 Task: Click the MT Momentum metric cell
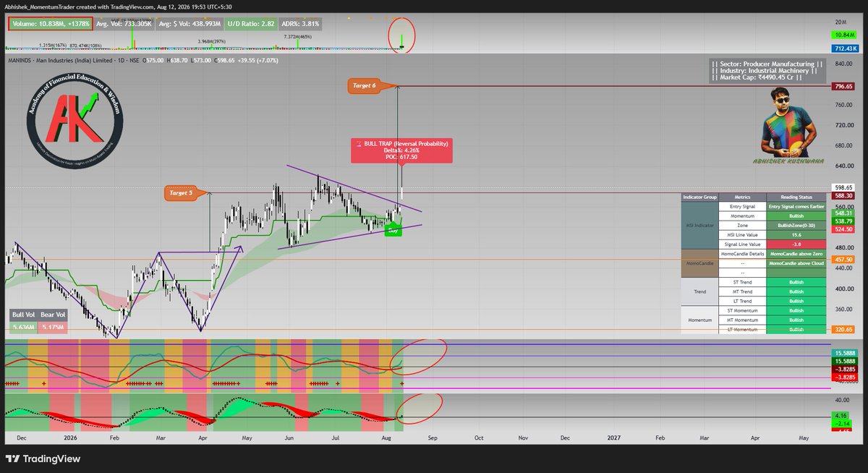(x=742, y=320)
